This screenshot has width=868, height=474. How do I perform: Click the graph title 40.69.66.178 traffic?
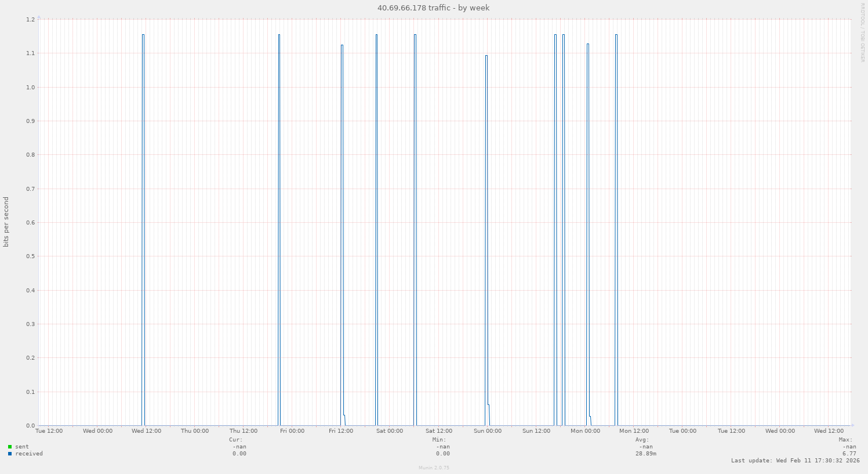click(434, 8)
